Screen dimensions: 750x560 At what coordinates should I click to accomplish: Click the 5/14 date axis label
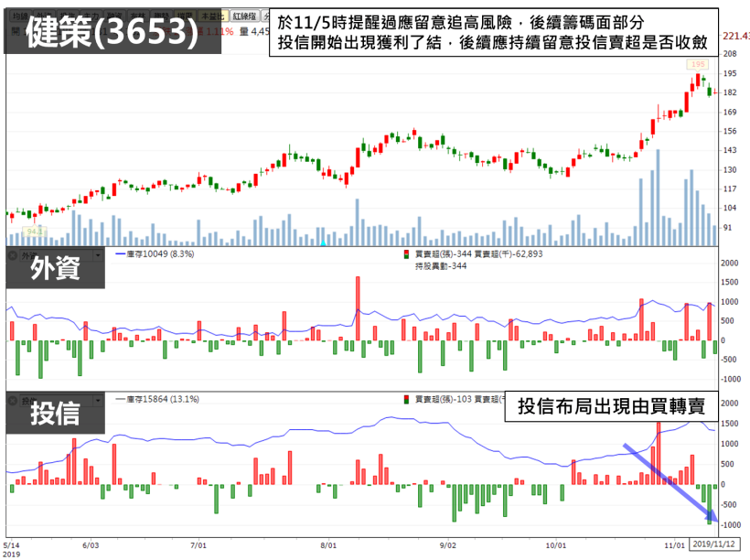tap(12, 545)
